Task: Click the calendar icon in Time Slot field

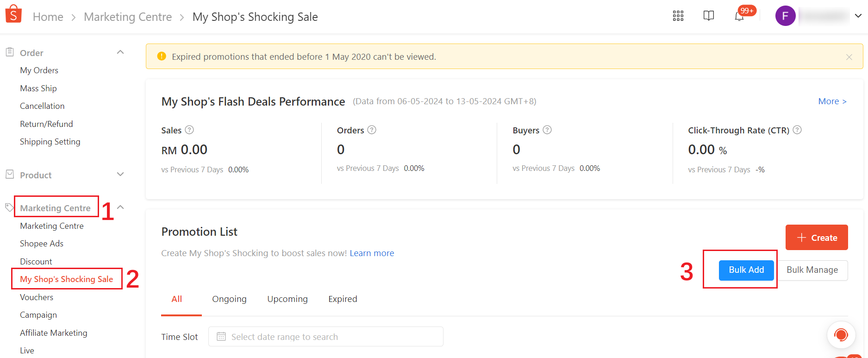Action: (x=221, y=336)
